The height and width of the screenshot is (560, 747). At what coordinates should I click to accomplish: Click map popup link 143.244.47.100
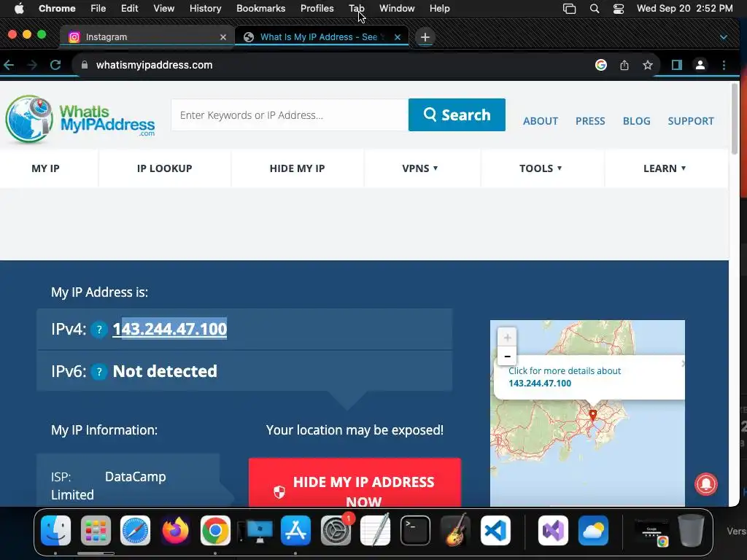(539, 384)
